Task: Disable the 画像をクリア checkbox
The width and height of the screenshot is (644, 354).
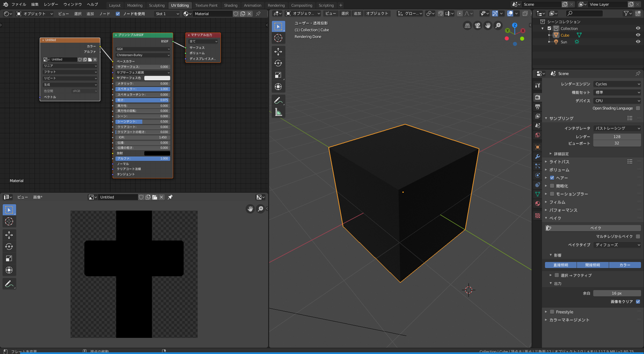Action: pos(638,301)
